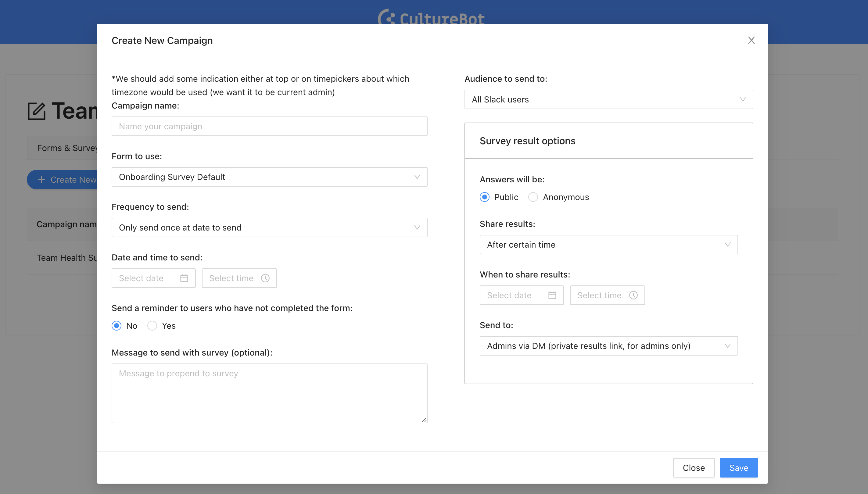This screenshot has width=868, height=494.
Task: Open the Frequency to send dropdown
Action: [269, 227]
